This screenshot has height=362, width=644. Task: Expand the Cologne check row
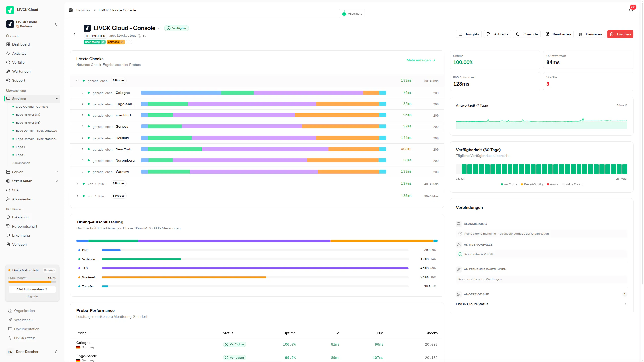coord(82,93)
